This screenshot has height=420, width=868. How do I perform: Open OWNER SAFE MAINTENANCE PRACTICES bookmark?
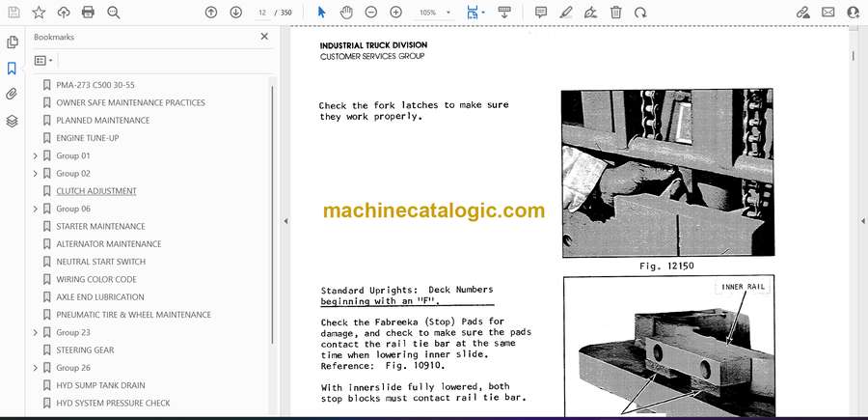pyautogui.click(x=130, y=102)
